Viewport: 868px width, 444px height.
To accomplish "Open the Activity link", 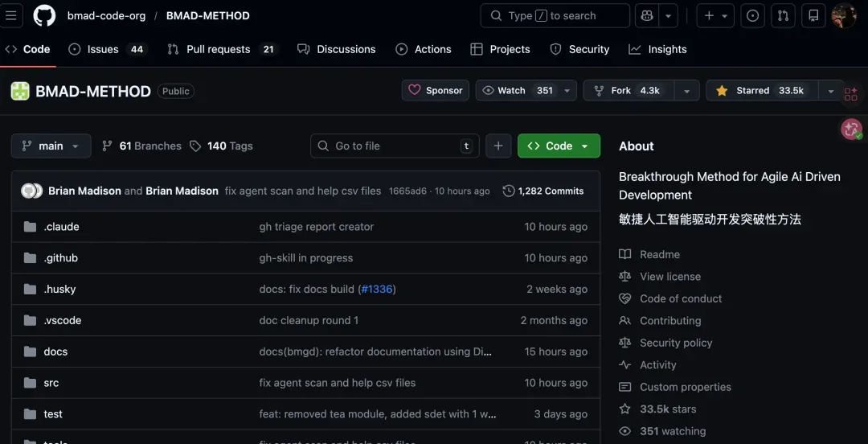I will point(648,364).
